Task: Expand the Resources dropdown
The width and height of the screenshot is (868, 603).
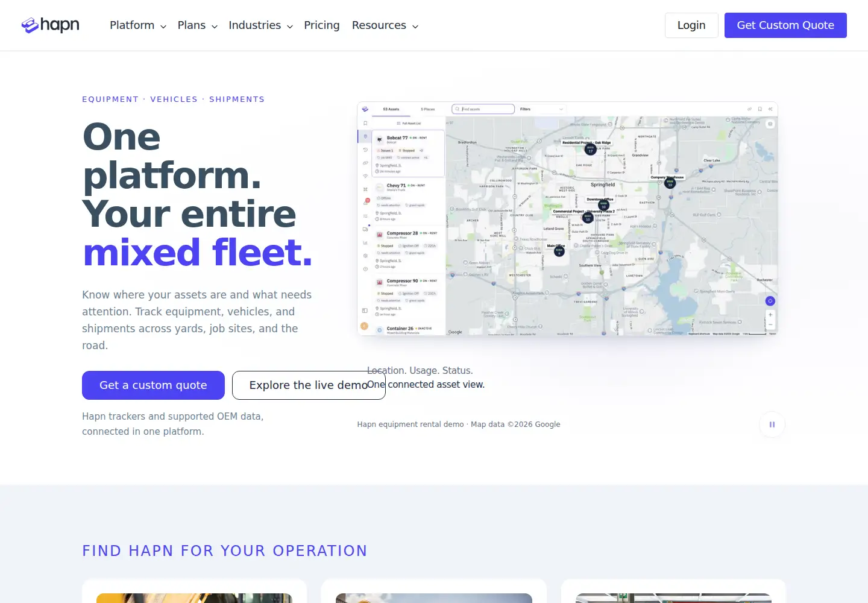Action: coord(385,25)
